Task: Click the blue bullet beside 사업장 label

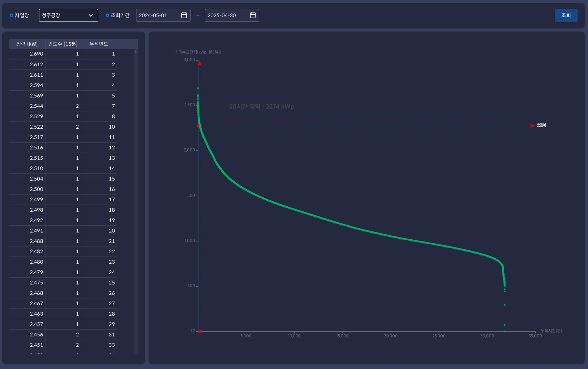Action: click(11, 15)
